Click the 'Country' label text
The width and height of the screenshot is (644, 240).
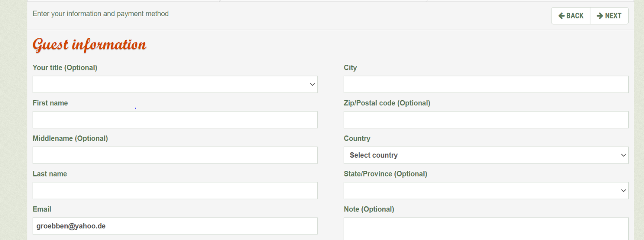357,138
